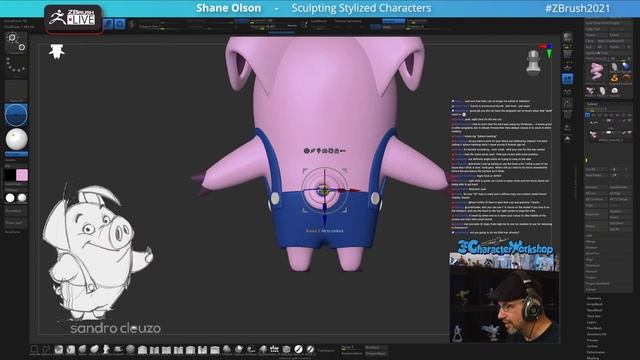Screen dimensions: 640x360
Task: Open the current brush thumbnail on left shelf
Action: [x=16, y=43]
